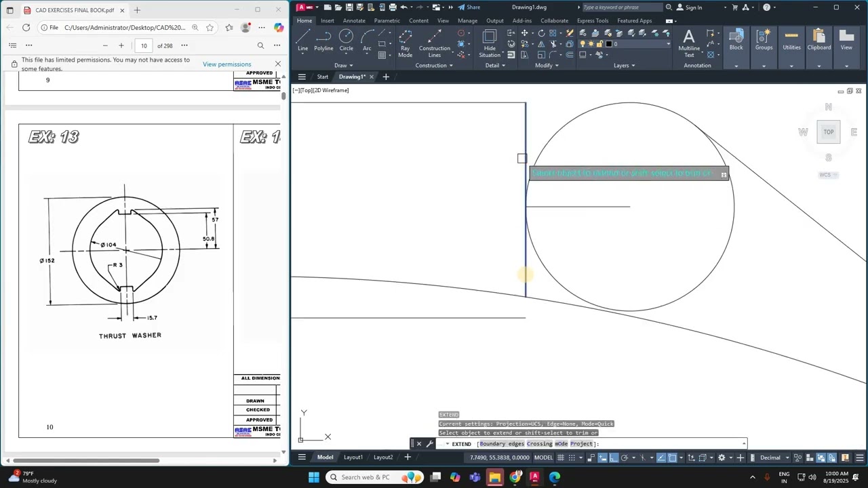Click the page number field in PDF viewer
The image size is (868, 488).
point(144,45)
